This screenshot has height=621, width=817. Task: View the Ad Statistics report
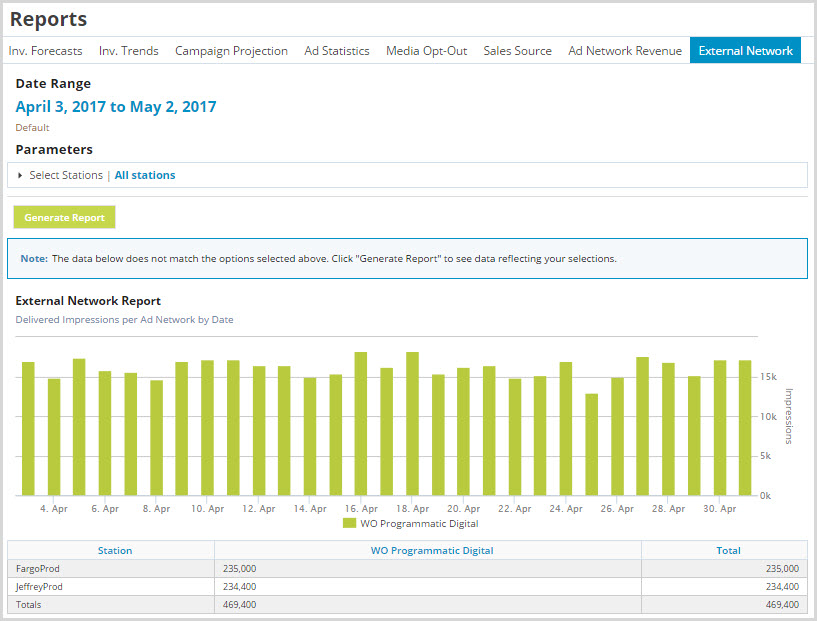click(x=336, y=50)
